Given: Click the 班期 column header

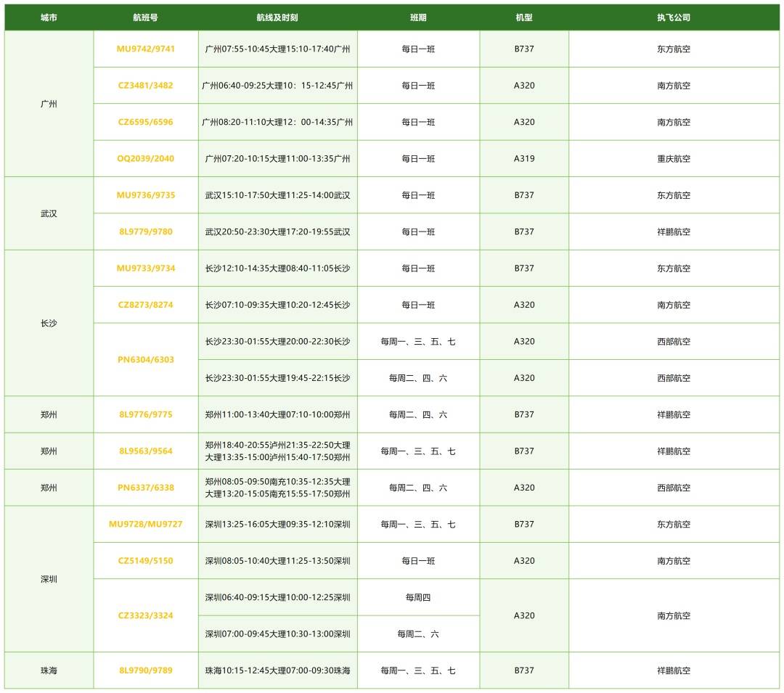Looking at the screenshot, I should coord(418,17).
